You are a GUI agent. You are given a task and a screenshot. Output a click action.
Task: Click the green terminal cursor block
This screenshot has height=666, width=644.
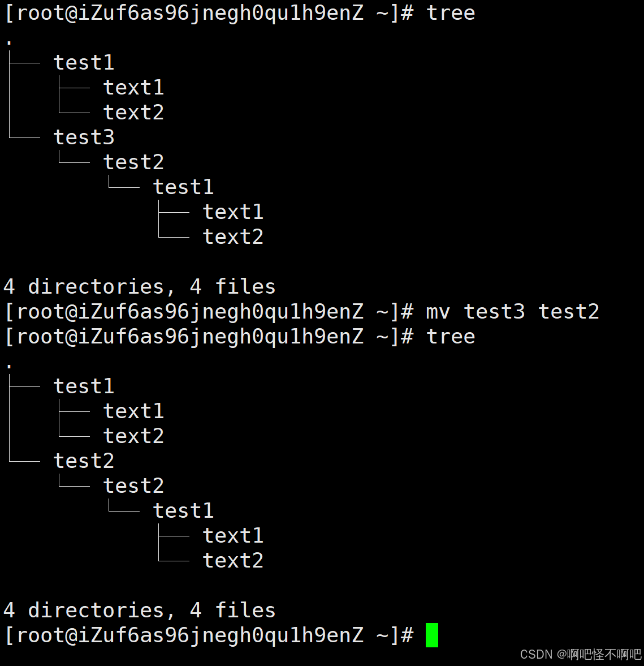click(431, 635)
